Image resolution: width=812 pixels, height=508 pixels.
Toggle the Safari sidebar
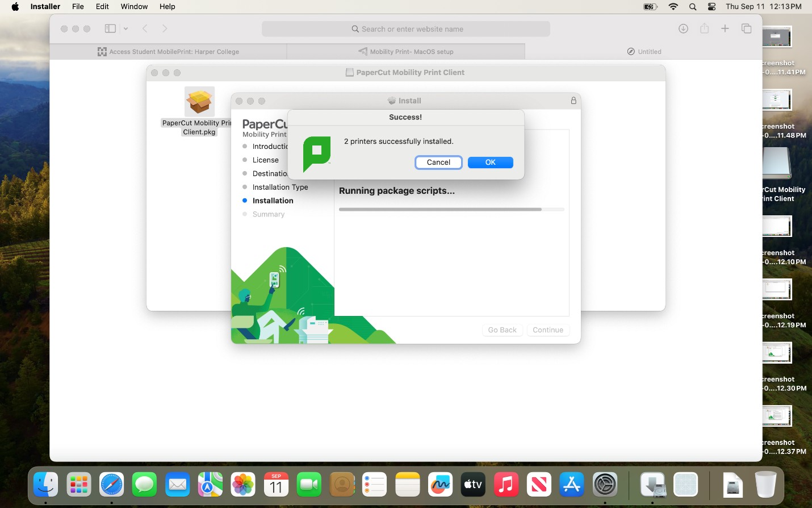[110, 29]
